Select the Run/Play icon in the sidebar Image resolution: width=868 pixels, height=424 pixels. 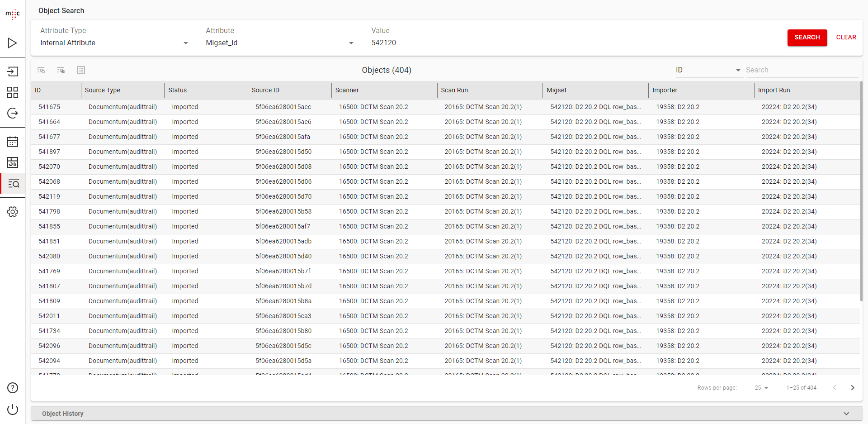pos(12,43)
